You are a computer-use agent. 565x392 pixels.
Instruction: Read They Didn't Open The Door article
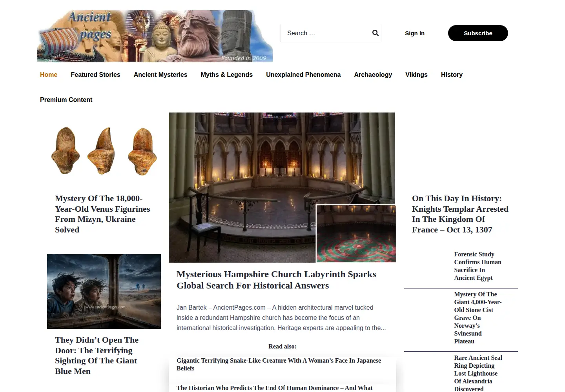point(97,356)
